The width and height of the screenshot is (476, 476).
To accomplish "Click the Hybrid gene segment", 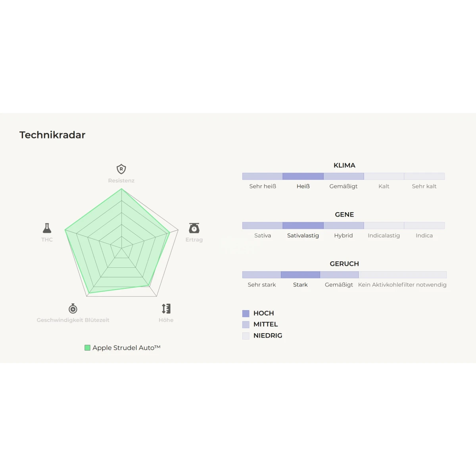I will [x=344, y=225].
